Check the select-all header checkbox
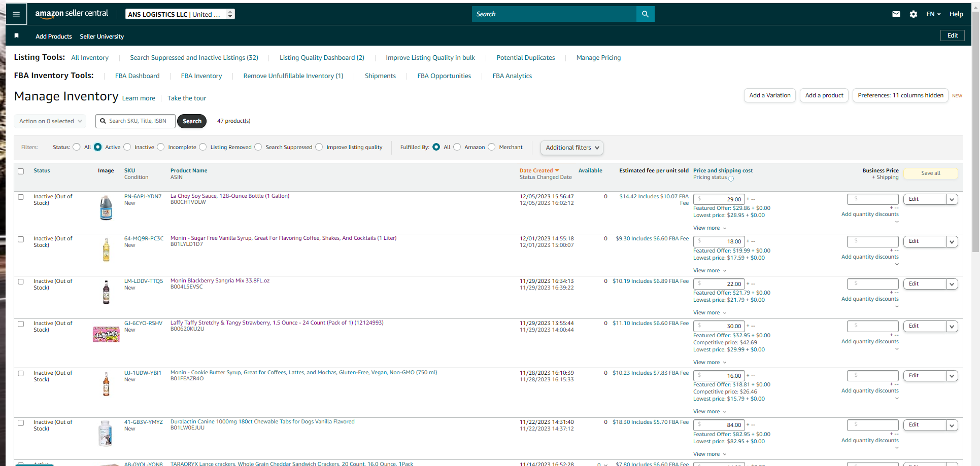The width and height of the screenshot is (980, 466). click(x=21, y=171)
